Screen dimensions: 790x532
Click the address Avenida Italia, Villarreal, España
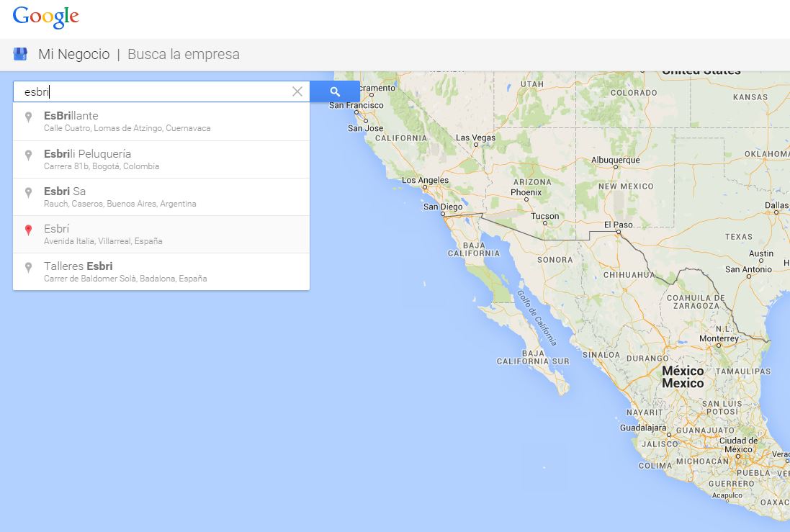[103, 241]
